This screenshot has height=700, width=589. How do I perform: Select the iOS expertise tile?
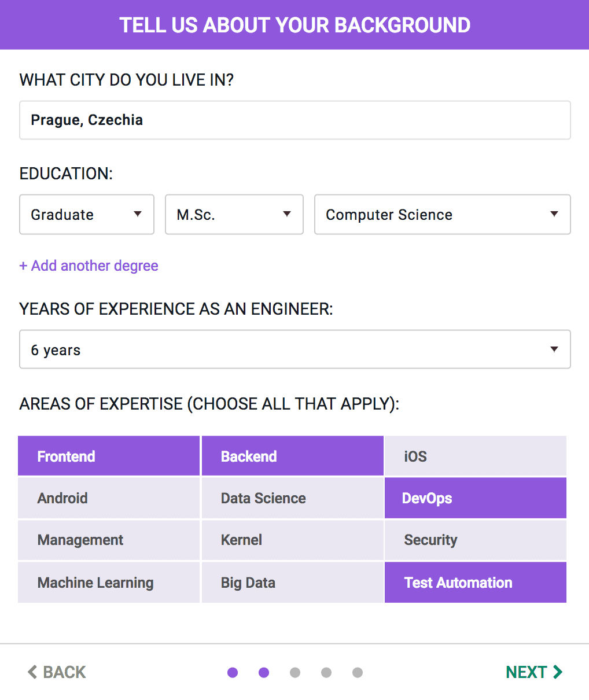(x=475, y=456)
